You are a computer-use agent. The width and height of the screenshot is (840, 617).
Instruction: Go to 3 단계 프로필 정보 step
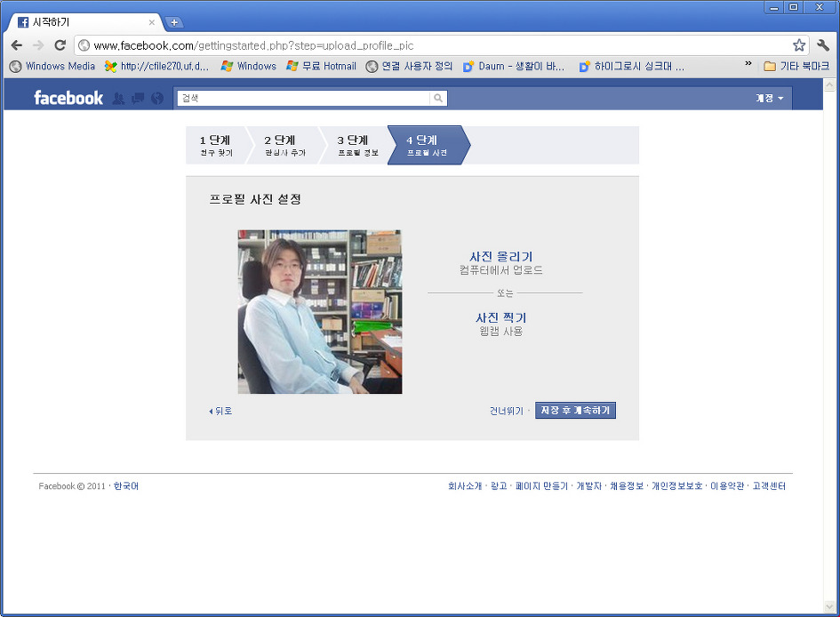356,145
